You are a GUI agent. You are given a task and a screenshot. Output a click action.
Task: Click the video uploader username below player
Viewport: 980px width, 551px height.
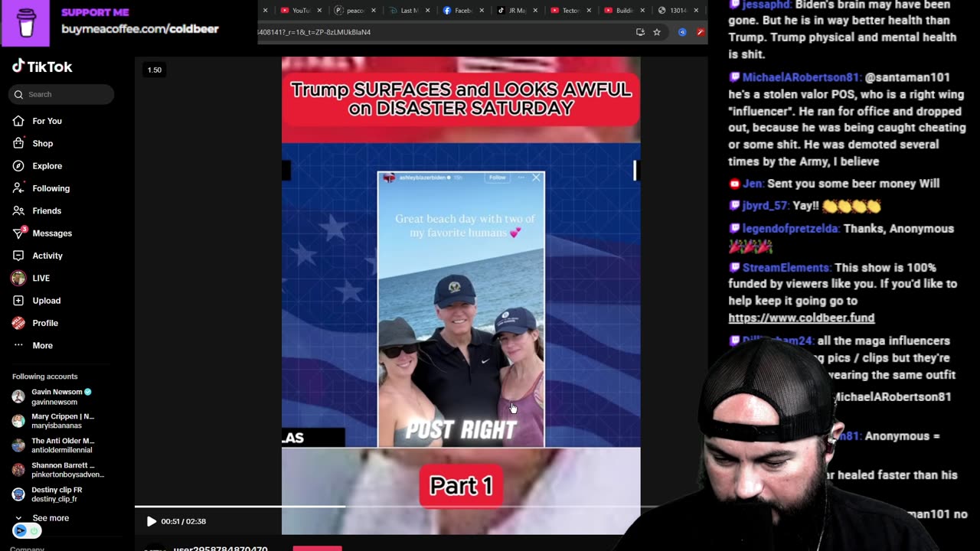[220, 548]
